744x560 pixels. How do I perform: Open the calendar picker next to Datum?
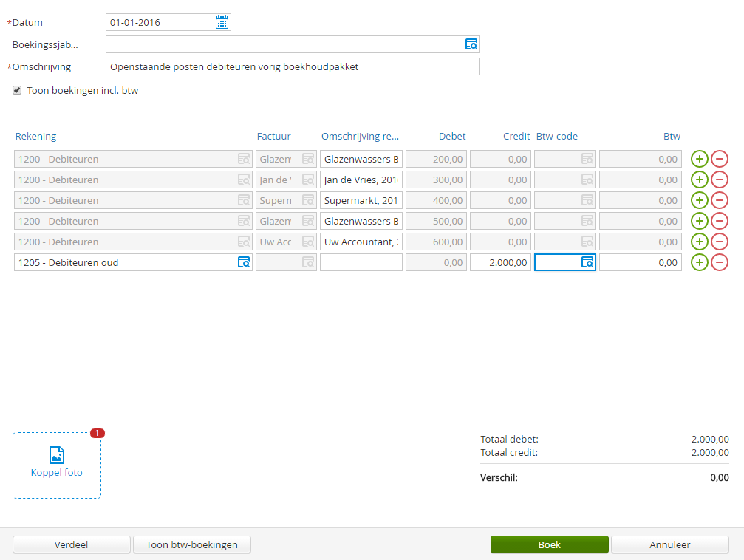222,22
